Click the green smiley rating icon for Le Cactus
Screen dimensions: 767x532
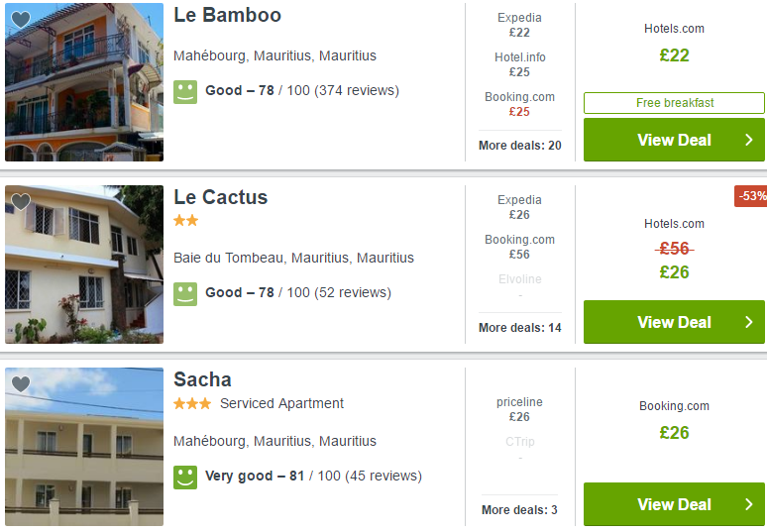pyautogui.click(x=185, y=294)
